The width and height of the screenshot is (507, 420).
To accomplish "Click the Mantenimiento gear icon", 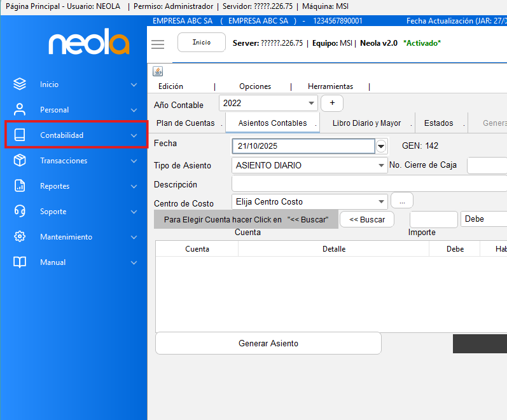I will pos(20,236).
